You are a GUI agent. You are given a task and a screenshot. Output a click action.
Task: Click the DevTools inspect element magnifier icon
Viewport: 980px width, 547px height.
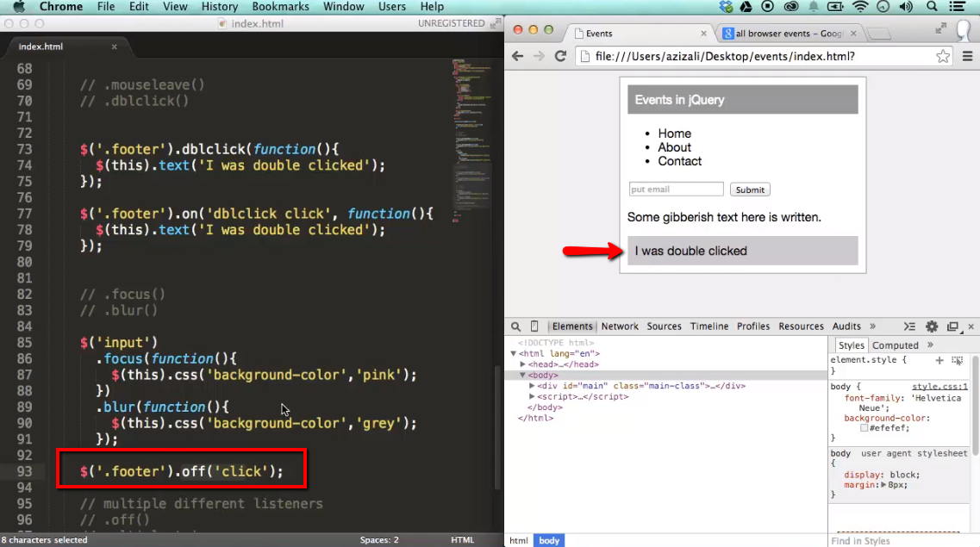click(x=516, y=326)
